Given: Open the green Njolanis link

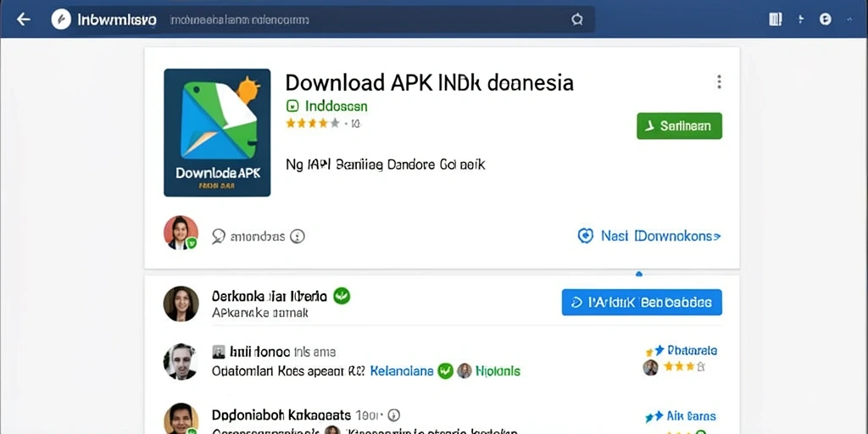Looking at the screenshot, I should (x=498, y=371).
